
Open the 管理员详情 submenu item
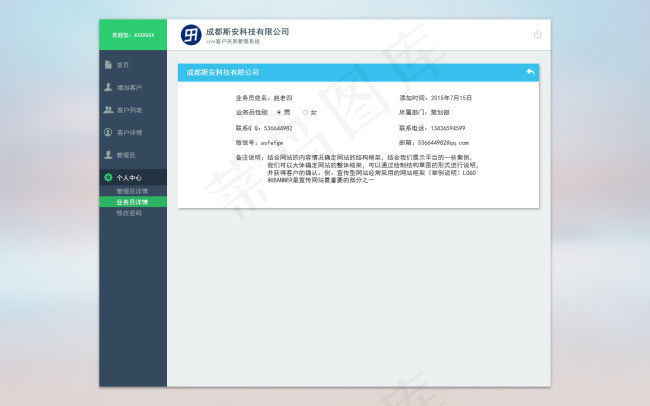[133, 191]
